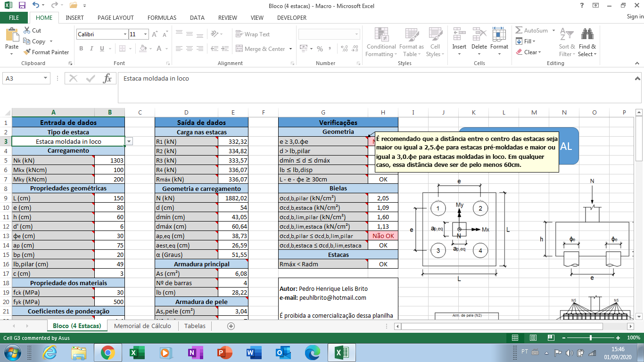Open Microsoft Excel Help question mark

pyautogui.click(x=581, y=5)
